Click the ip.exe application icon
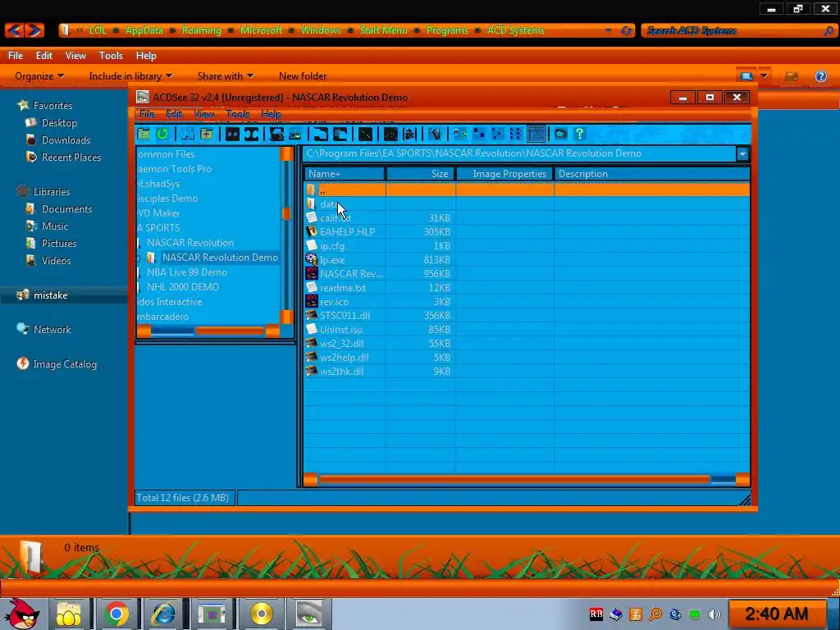 [311, 260]
